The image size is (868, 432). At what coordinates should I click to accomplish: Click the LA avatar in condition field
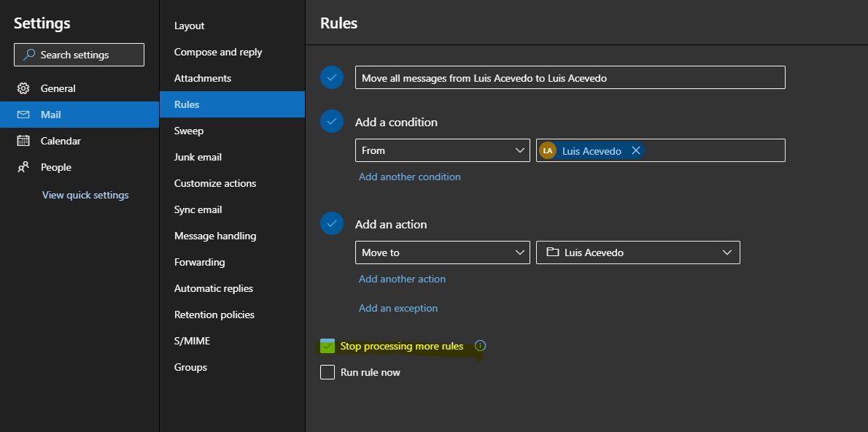[548, 150]
